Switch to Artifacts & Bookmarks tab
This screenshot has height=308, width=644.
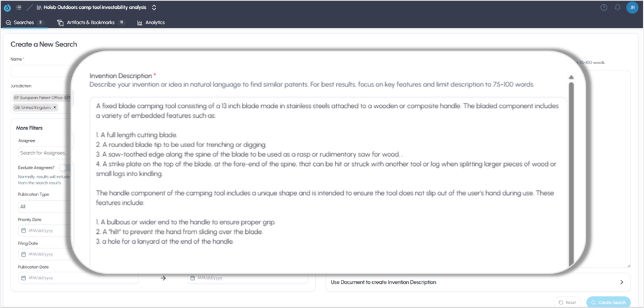point(91,22)
